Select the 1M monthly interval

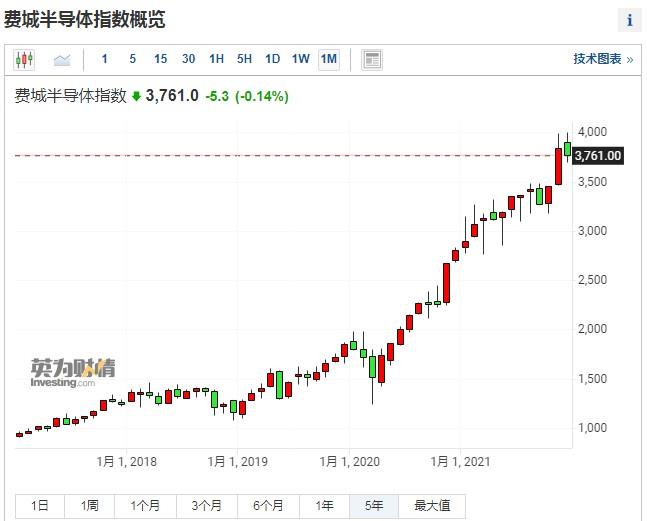328,59
